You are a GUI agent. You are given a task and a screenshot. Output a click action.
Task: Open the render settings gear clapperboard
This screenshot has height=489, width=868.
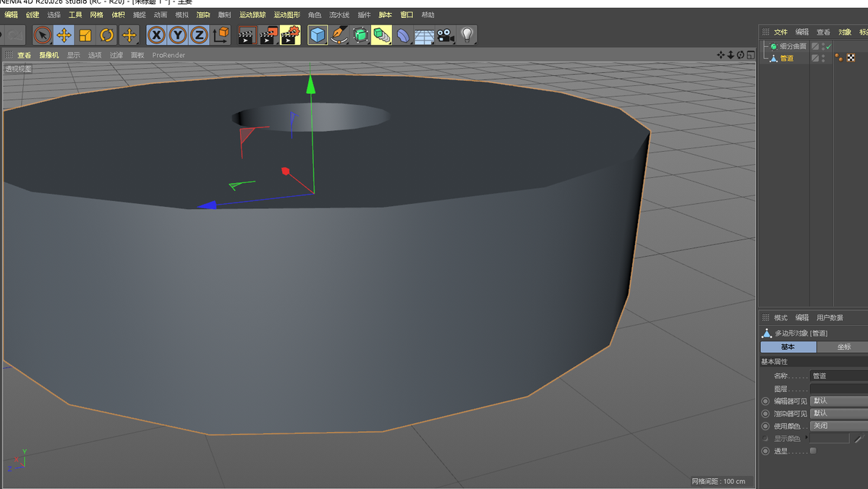tap(290, 35)
